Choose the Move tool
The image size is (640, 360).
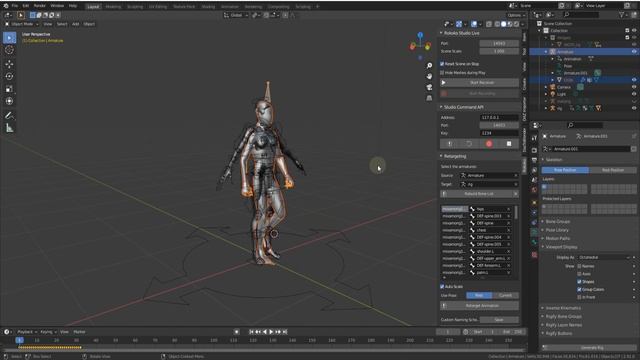9,64
